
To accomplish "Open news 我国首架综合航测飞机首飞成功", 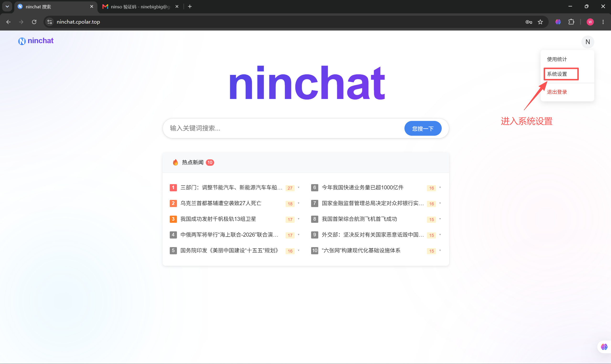I will point(359,219).
